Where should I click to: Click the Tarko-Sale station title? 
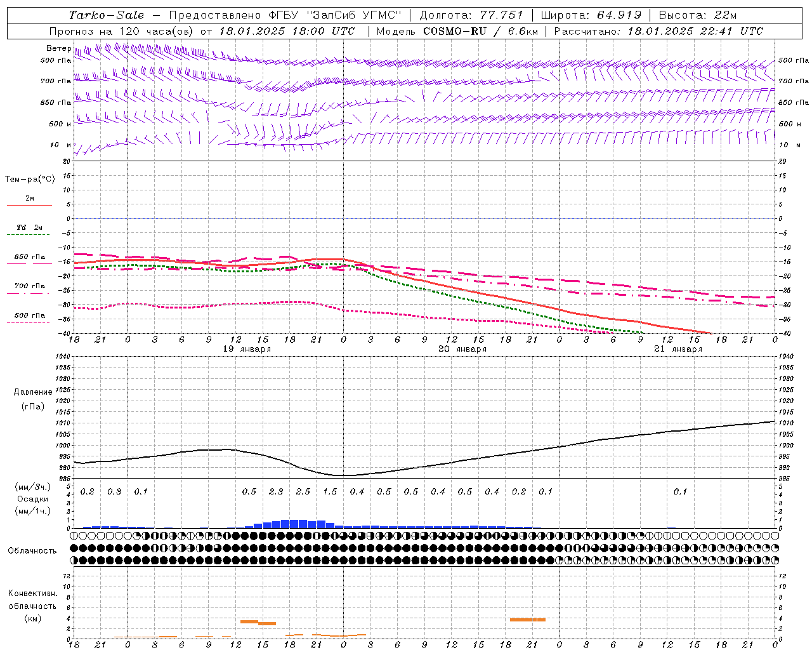coord(107,15)
